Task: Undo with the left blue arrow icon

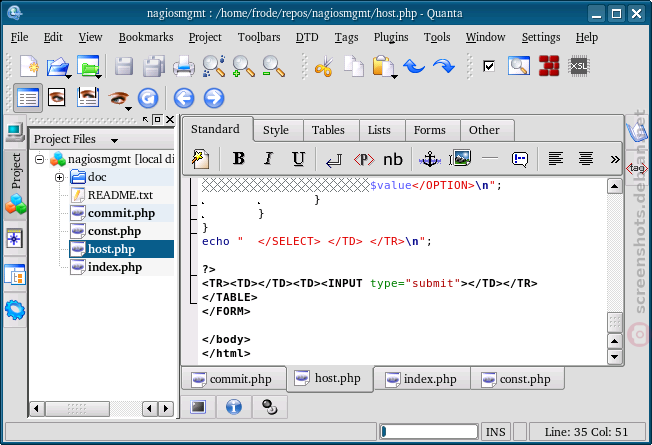Action: point(414,66)
